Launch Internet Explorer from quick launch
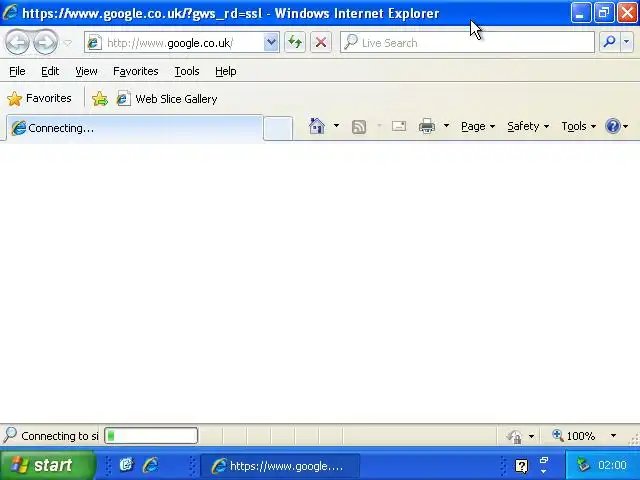This screenshot has height=480, width=640. pos(151,465)
